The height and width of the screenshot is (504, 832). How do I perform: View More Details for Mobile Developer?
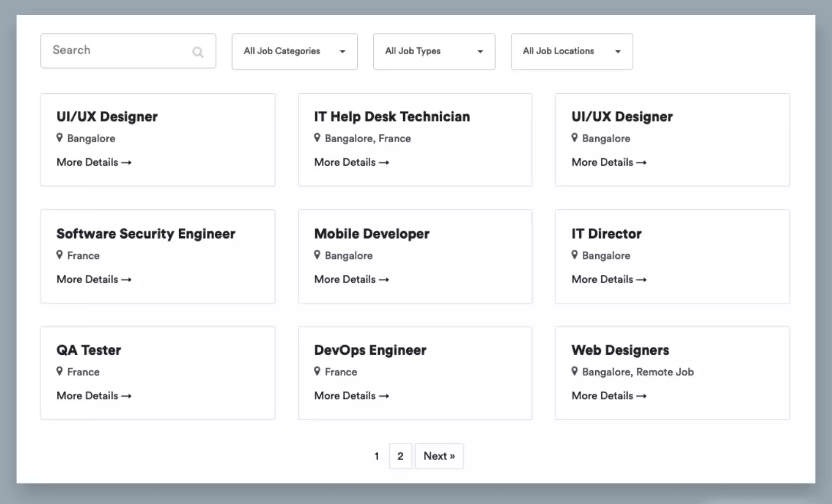coord(352,279)
